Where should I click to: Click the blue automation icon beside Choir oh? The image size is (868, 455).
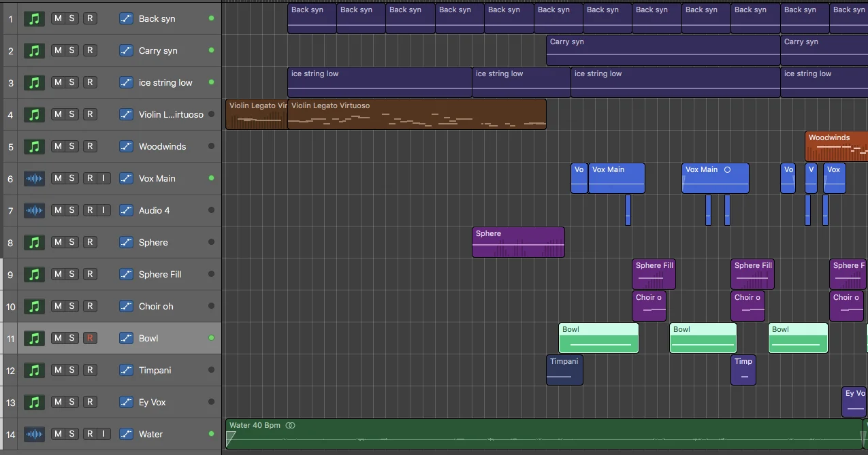pyautogui.click(x=126, y=306)
